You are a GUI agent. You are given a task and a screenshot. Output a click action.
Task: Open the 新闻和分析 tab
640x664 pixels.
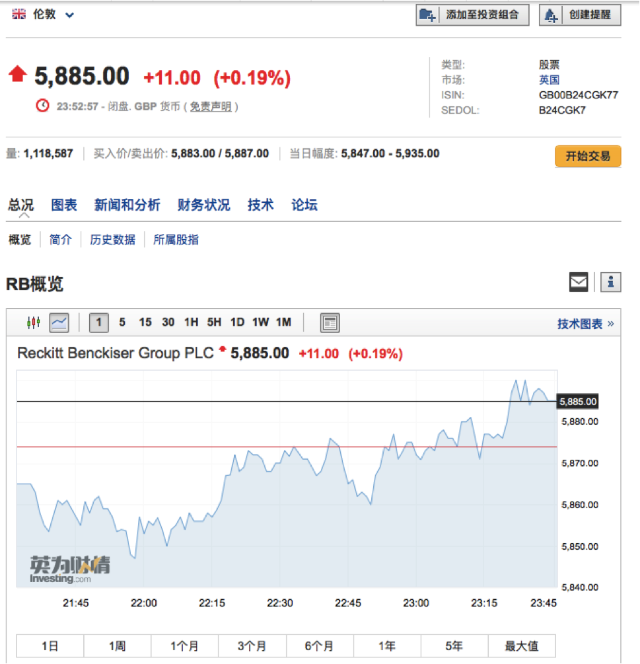[127, 205]
